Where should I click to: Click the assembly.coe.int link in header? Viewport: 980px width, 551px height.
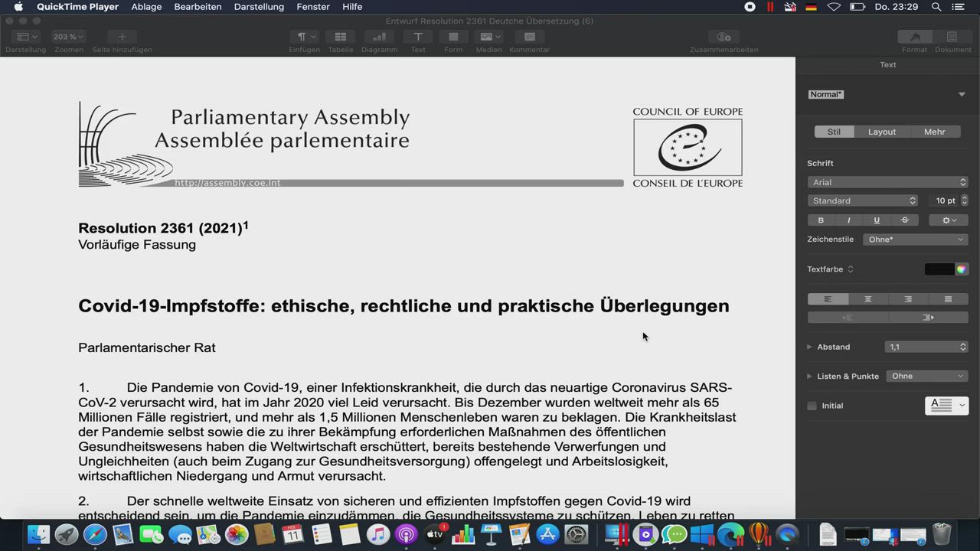227,183
